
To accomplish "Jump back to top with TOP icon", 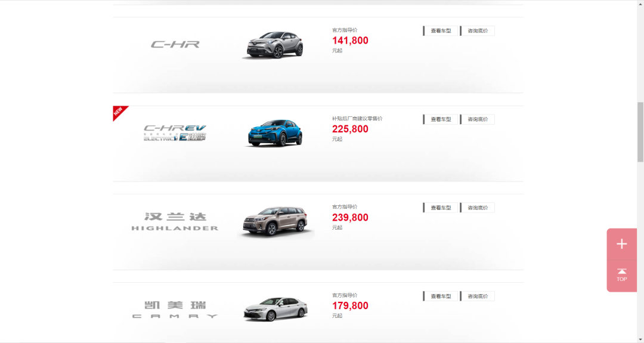I will point(621,276).
